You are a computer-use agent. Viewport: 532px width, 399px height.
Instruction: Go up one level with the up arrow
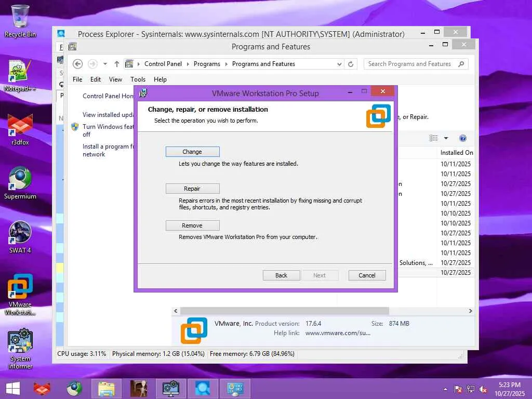[117, 64]
